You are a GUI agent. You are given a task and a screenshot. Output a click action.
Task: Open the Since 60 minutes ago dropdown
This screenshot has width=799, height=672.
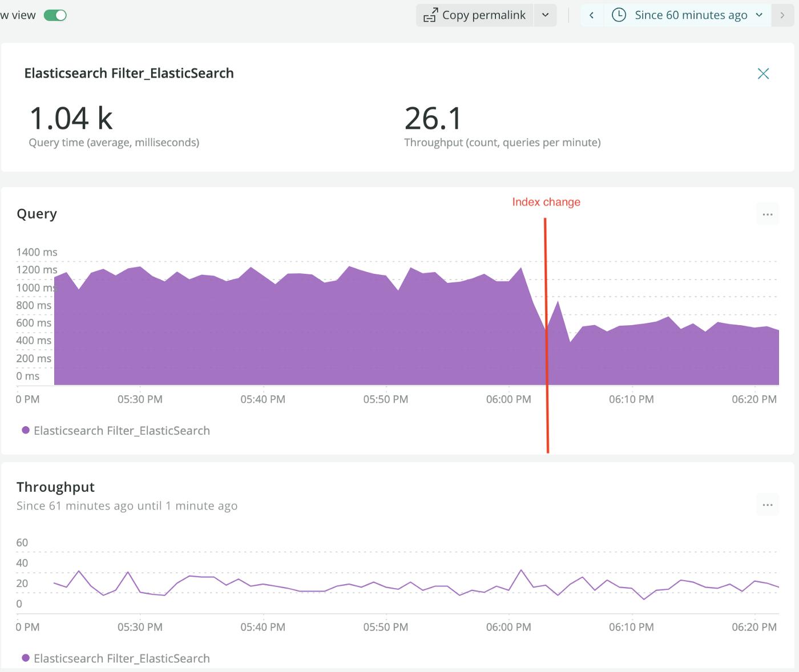(691, 15)
